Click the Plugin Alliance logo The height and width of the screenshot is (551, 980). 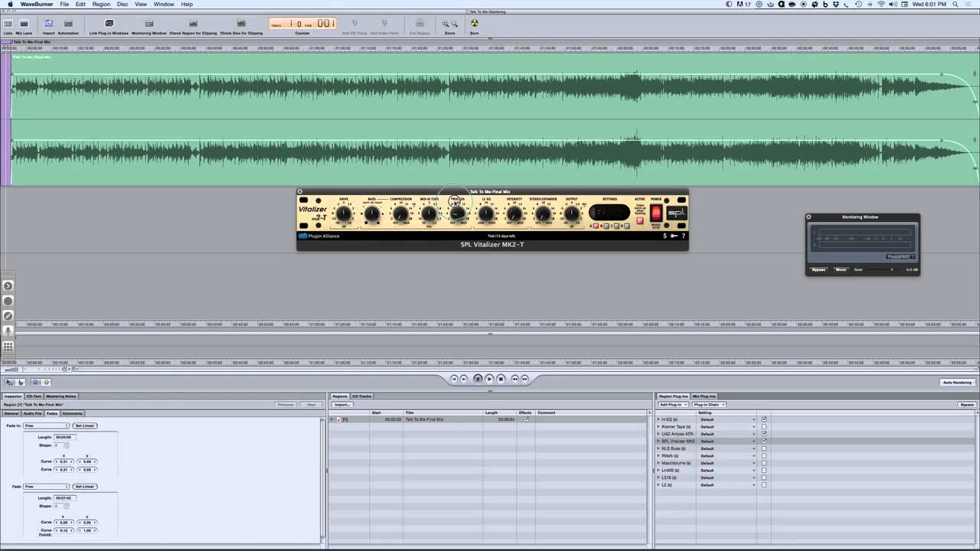pyautogui.click(x=318, y=236)
